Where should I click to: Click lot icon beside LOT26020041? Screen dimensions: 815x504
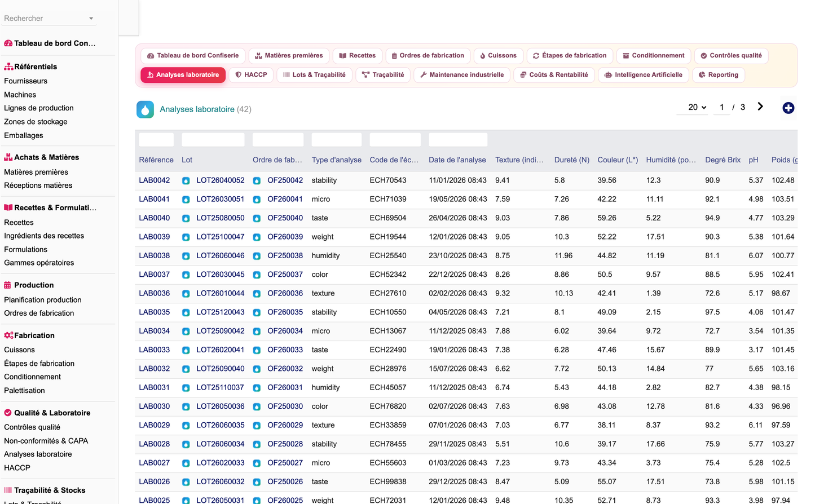186,350
